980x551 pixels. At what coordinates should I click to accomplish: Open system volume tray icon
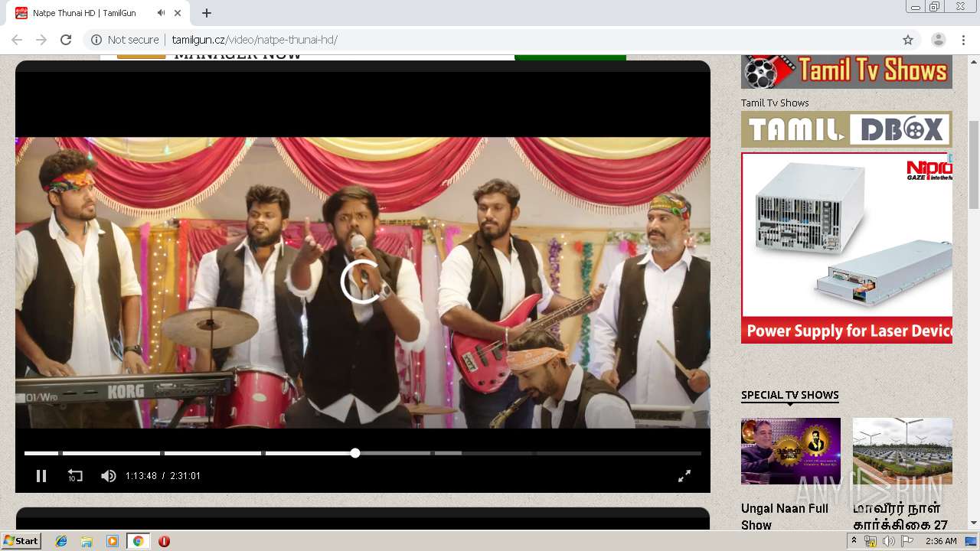tap(888, 541)
